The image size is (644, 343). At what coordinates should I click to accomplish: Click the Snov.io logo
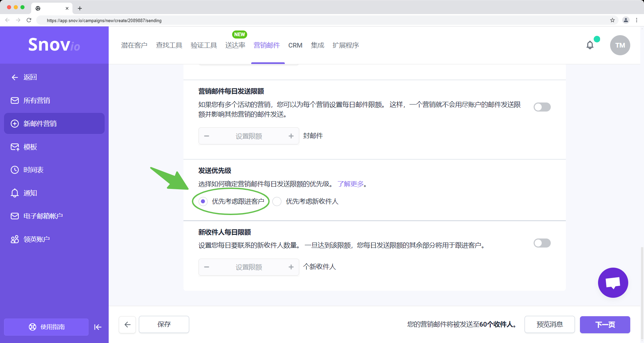pos(54,45)
